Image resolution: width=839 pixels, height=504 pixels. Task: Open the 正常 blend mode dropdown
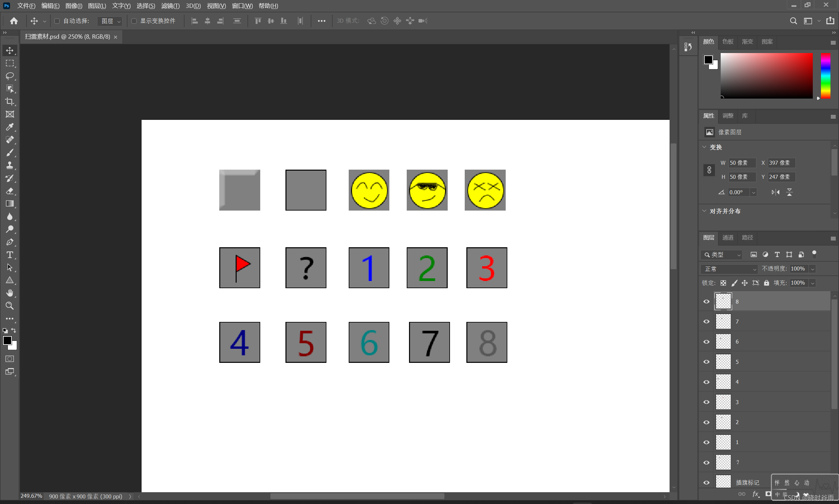729,269
